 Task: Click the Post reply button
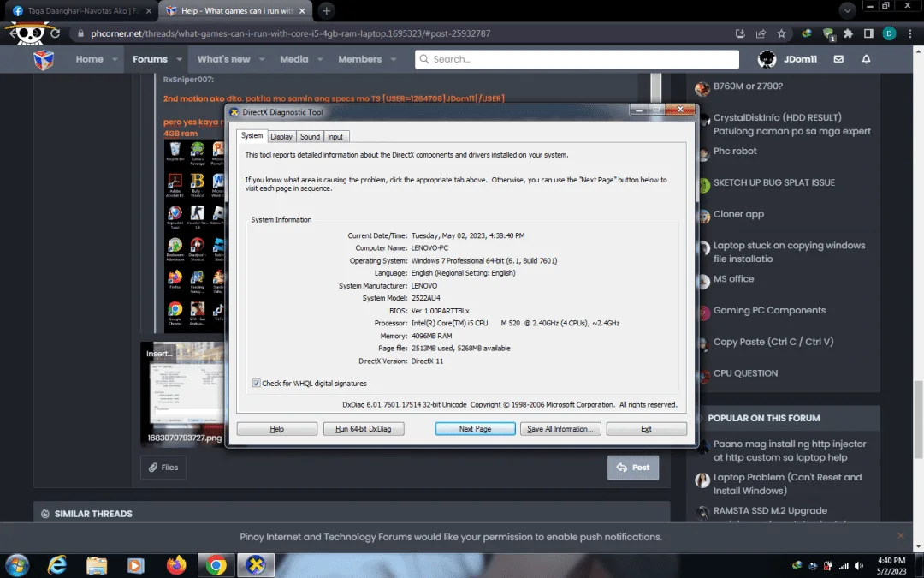(633, 468)
